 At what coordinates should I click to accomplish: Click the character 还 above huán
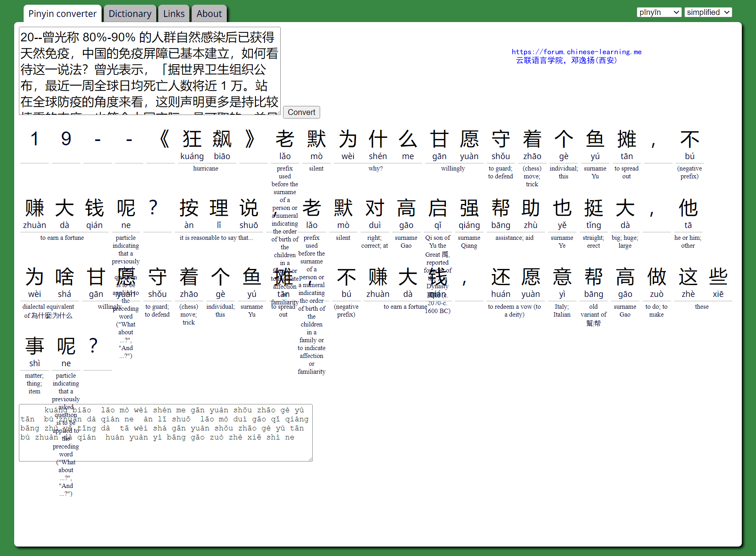coord(500,277)
